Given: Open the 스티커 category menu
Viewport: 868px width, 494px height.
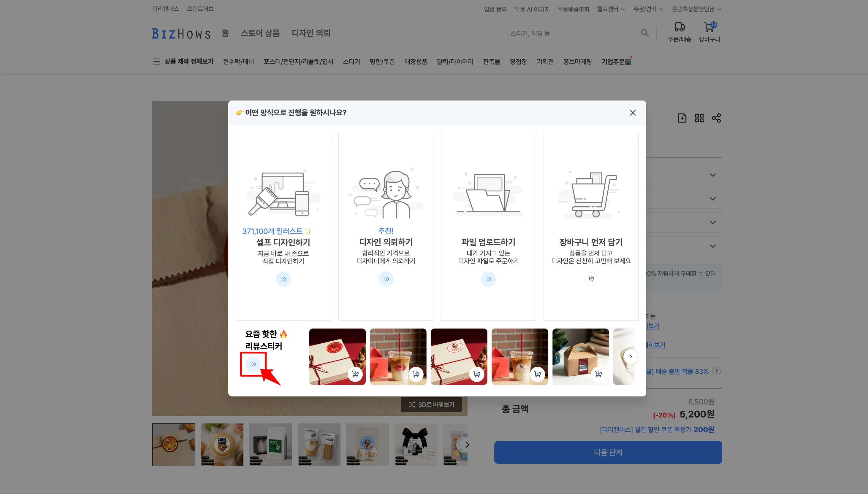Looking at the screenshot, I should (x=351, y=61).
